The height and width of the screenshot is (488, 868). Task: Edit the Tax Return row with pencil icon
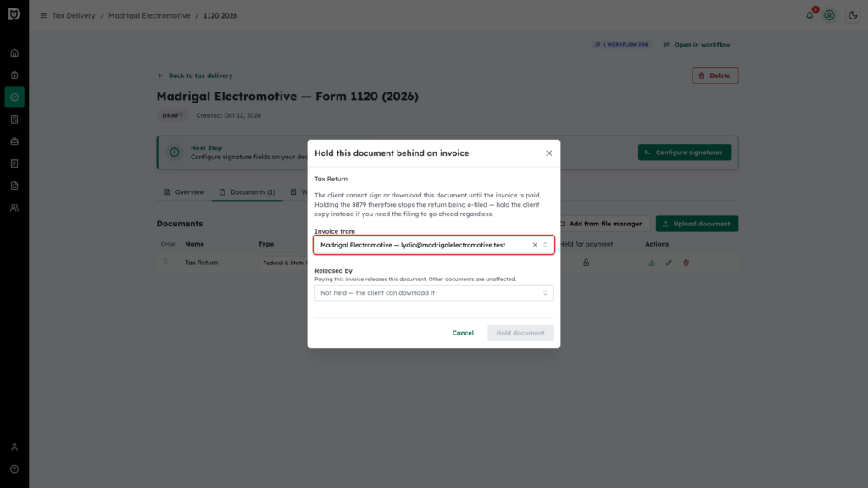[669, 263]
